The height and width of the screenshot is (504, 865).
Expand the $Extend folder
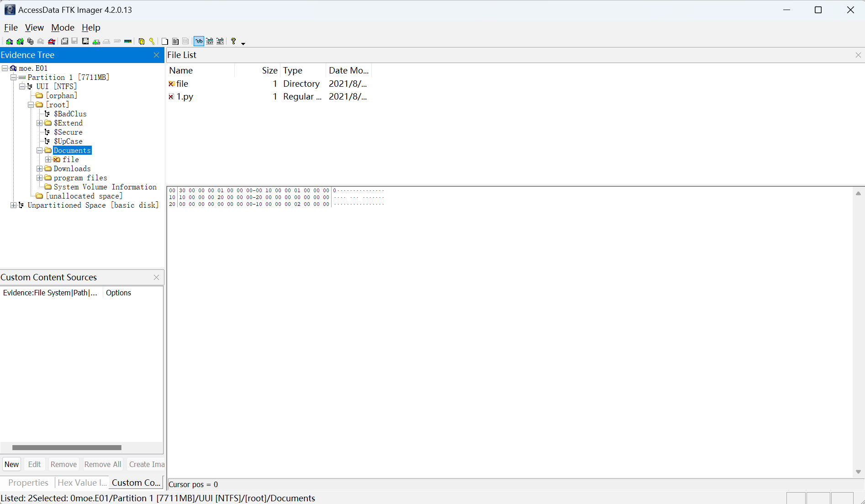click(x=39, y=123)
